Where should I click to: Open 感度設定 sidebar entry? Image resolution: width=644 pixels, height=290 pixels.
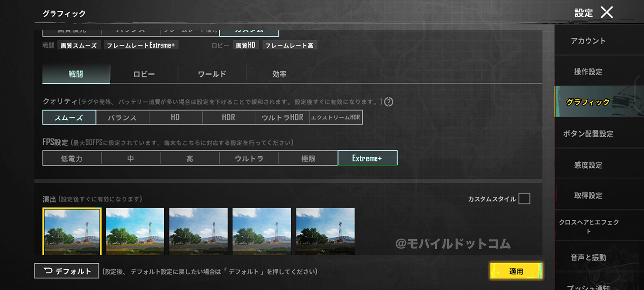click(588, 165)
